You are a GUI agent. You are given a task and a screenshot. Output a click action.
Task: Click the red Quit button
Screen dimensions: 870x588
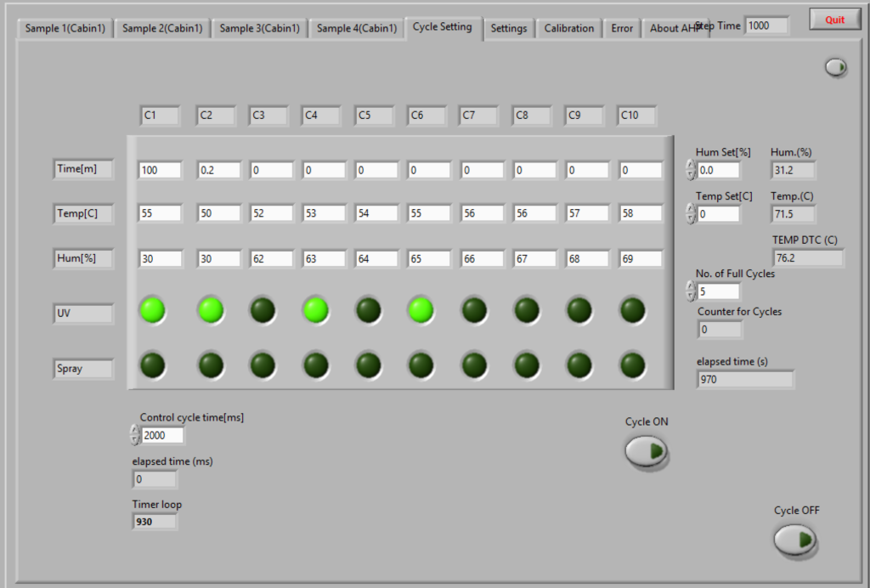(x=834, y=20)
